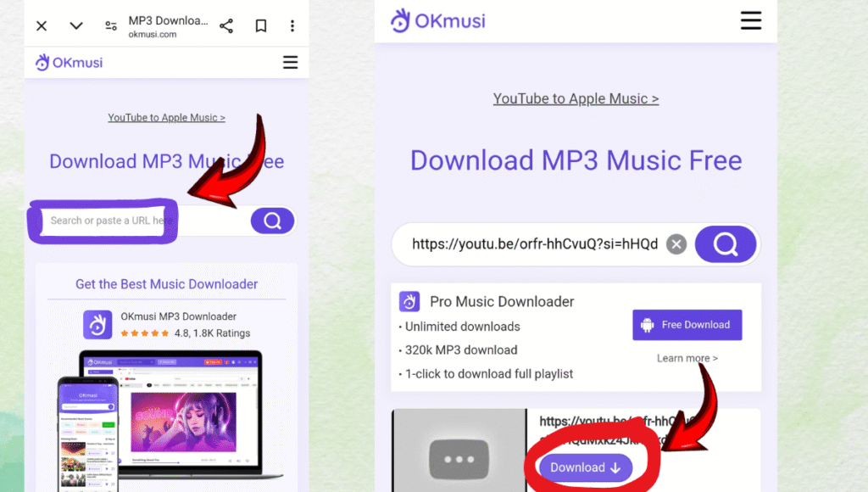Click '1-click to download full playlist' text

pos(489,374)
